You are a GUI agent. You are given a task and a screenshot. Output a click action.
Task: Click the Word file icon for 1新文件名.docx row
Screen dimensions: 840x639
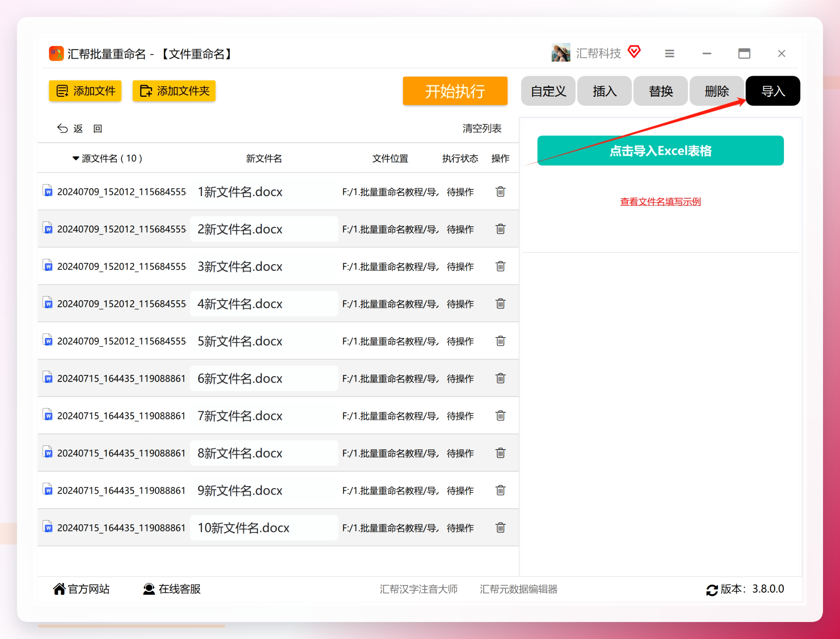click(x=48, y=191)
